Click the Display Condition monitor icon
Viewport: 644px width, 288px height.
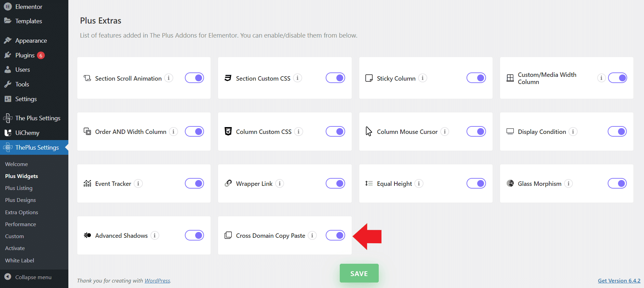510,132
